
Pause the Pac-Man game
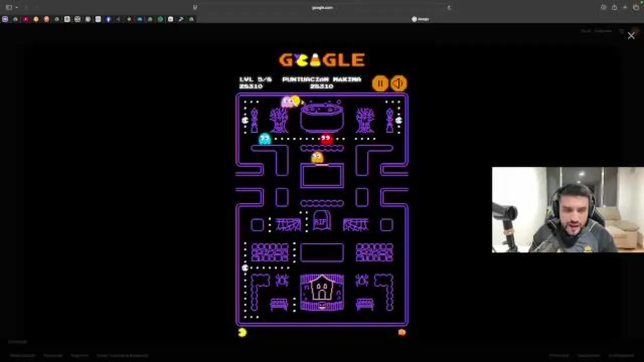[380, 83]
